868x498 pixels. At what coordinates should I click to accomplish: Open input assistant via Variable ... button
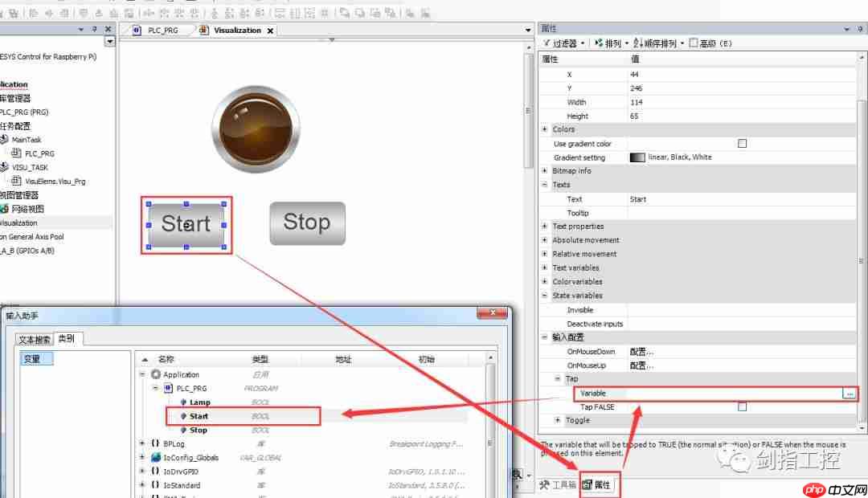(x=850, y=394)
